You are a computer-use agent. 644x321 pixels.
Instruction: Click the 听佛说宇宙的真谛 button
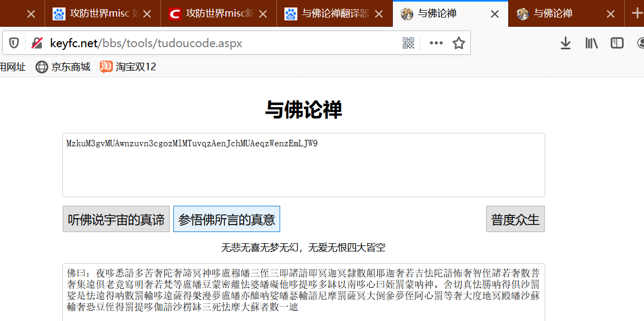(x=116, y=219)
